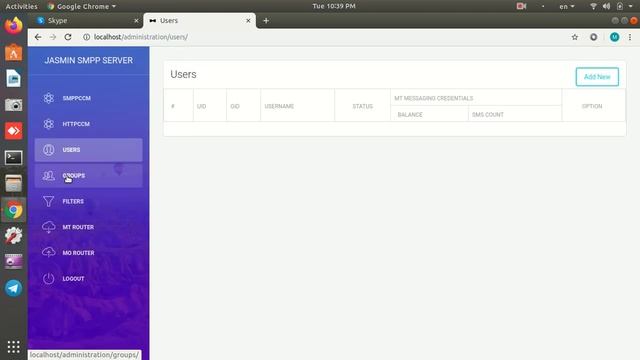Open the HTTPCCM gear icon
This screenshot has height=360, width=640.
click(49, 124)
